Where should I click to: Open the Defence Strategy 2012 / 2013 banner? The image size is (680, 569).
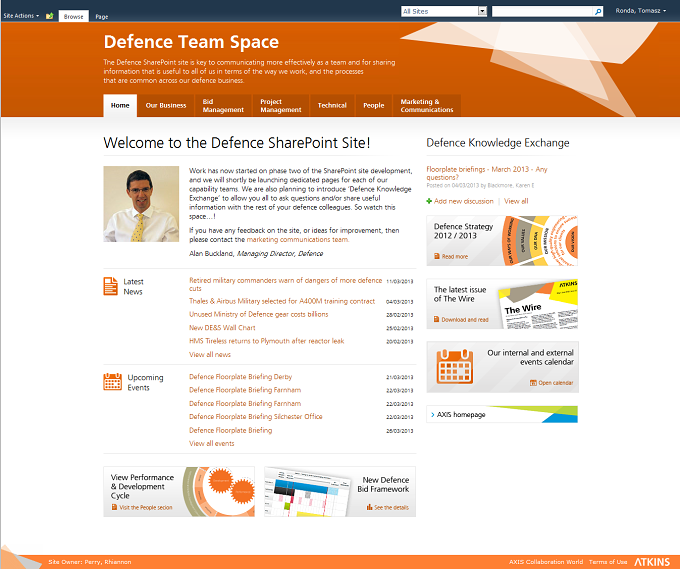[502, 241]
